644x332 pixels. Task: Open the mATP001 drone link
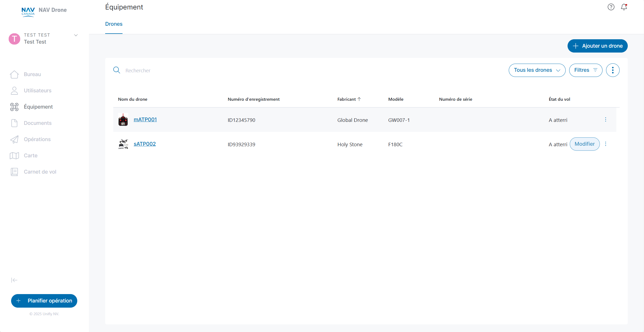tap(145, 119)
